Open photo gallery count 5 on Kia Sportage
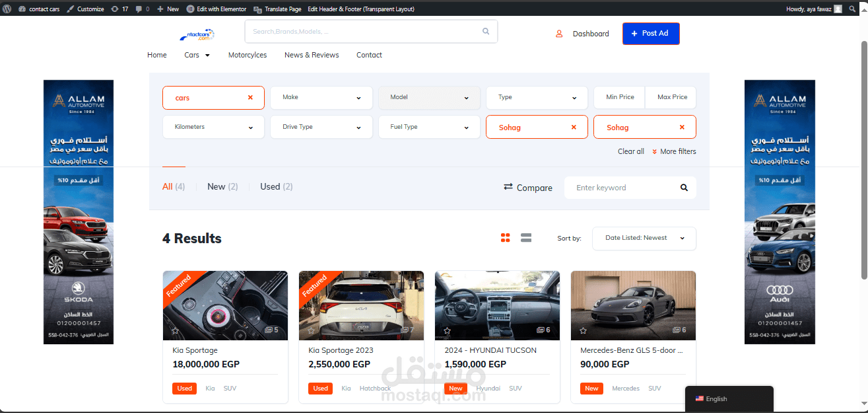868x413 pixels. coord(271,330)
